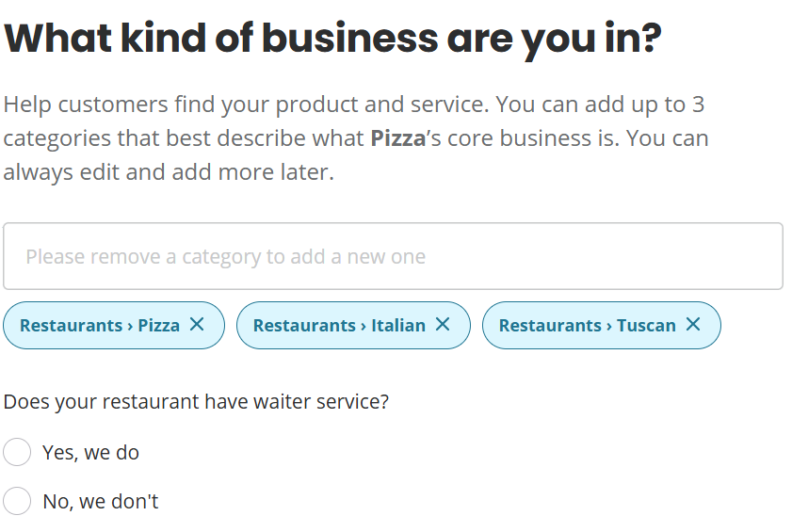This screenshot has height=532, width=792.
Task: Remove the Restaurants › Pizza category
Action: (x=197, y=325)
